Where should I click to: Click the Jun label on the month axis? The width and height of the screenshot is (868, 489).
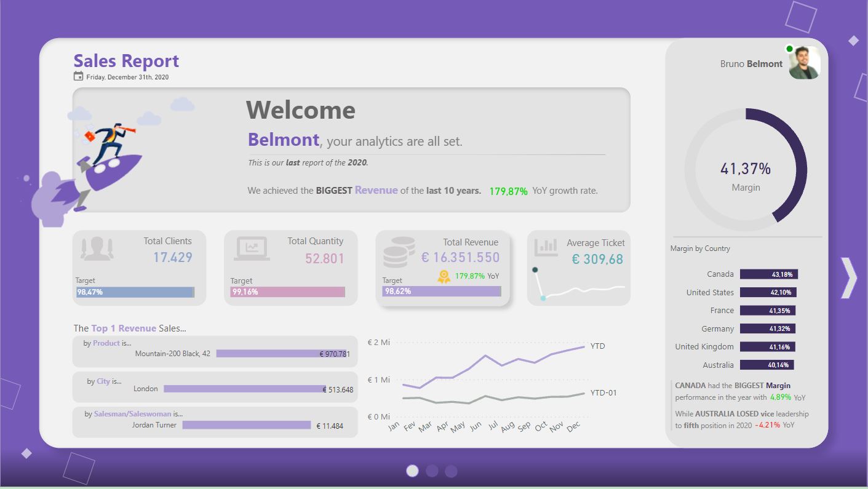click(x=475, y=426)
